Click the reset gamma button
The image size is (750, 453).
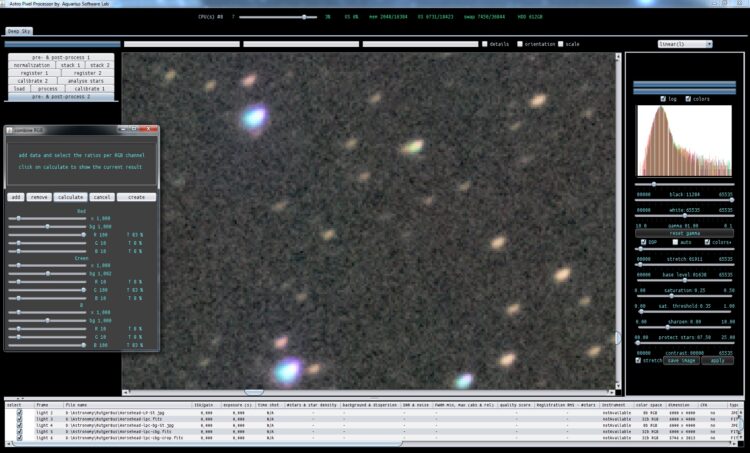[x=684, y=233]
